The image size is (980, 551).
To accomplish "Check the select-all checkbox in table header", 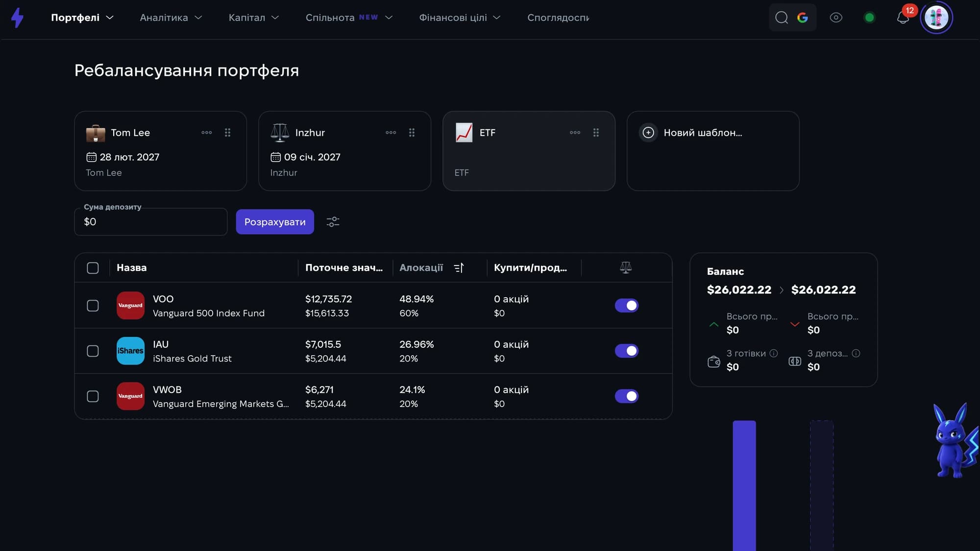I will click(x=93, y=268).
